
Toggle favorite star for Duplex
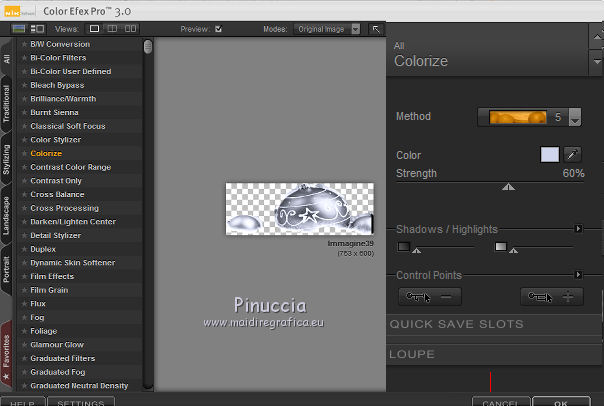click(24, 249)
